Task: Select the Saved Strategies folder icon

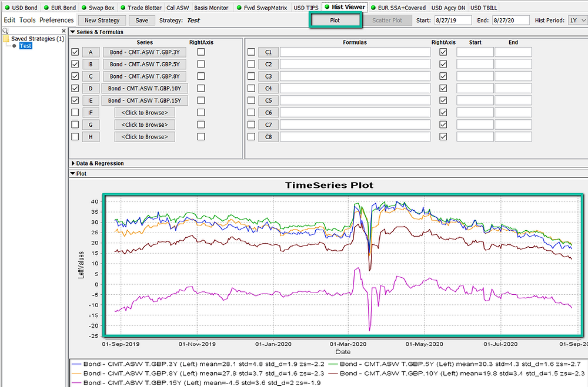Action: (x=6, y=39)
